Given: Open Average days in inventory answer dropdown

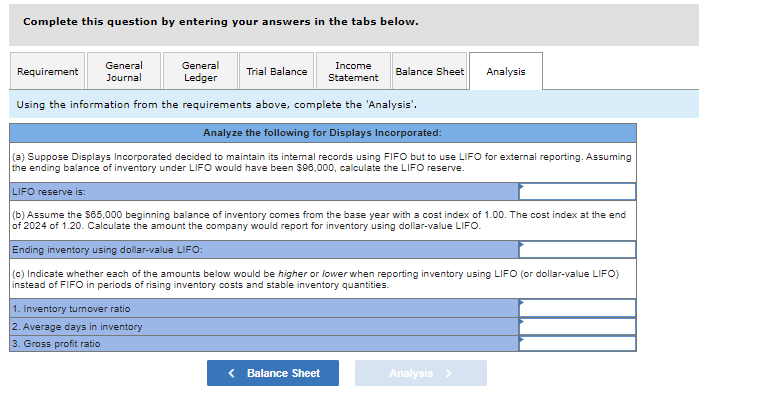Looking at the screenshot, I should 577,327.
